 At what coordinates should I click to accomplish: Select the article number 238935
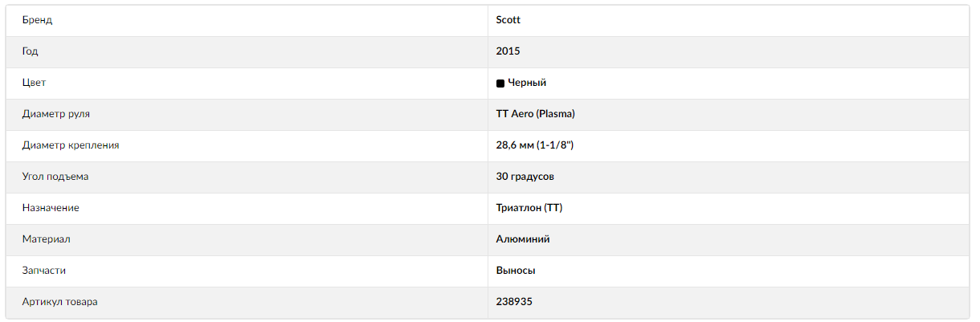pos(514,302)
